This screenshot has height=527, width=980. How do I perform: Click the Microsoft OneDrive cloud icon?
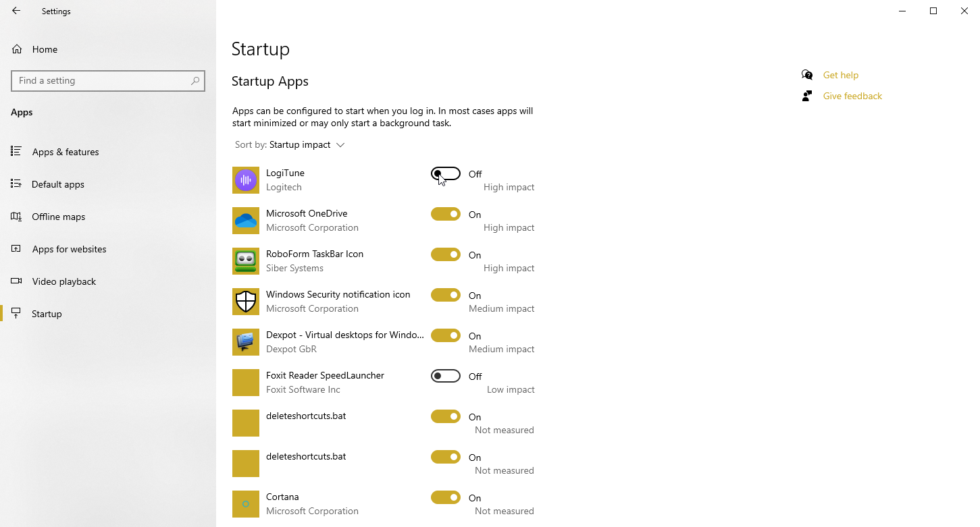pyautogui.click(x=246, y=221)
